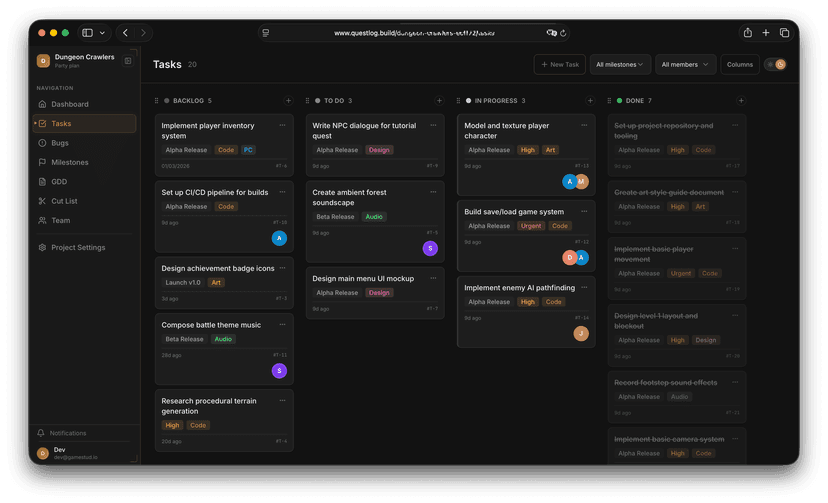Click assignee avatar A on CI/CD pipeline card

(279, 238)
